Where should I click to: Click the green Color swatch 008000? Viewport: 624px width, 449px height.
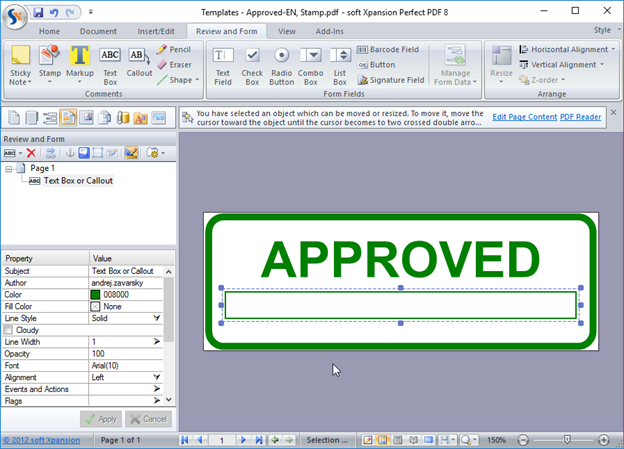tap(96, 294)
